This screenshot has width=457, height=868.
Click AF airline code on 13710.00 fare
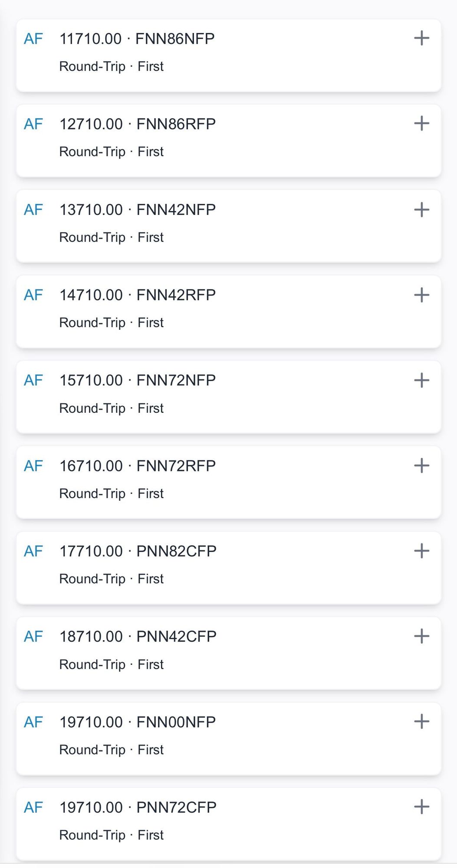click(33, 210)
